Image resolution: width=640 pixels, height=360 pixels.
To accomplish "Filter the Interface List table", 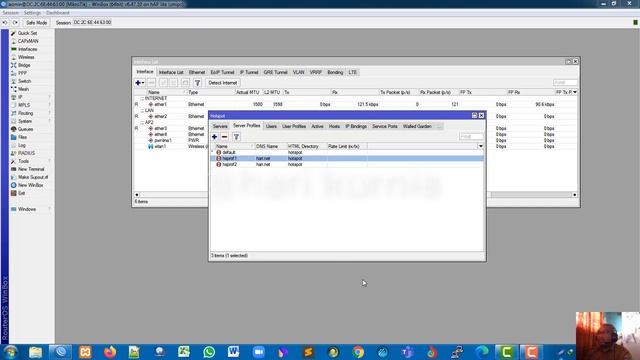I will (197, 83).
